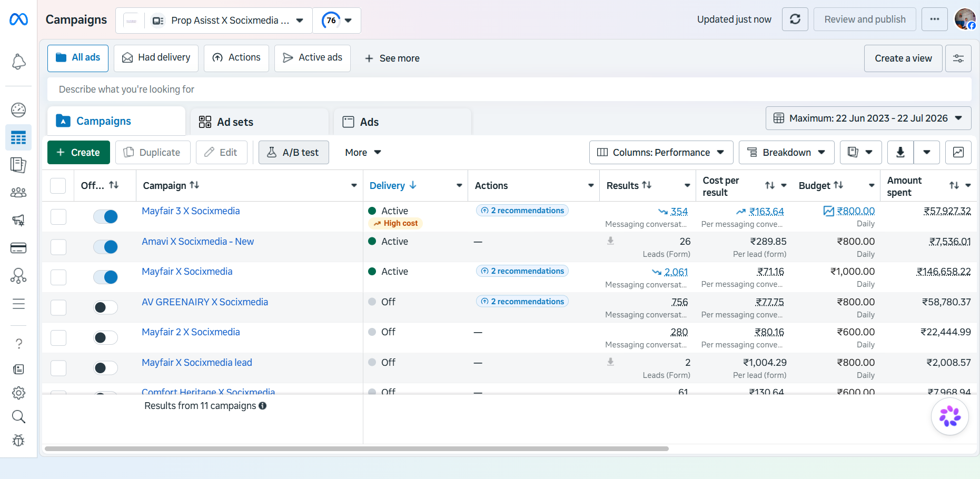The image size is (980, 479).
Task: Open Campaigns table grid icon in sidebar
Action: click(18, 138)
